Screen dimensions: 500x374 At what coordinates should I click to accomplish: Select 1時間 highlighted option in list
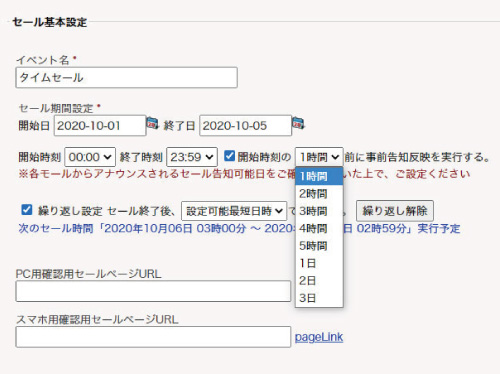[319, 176]
